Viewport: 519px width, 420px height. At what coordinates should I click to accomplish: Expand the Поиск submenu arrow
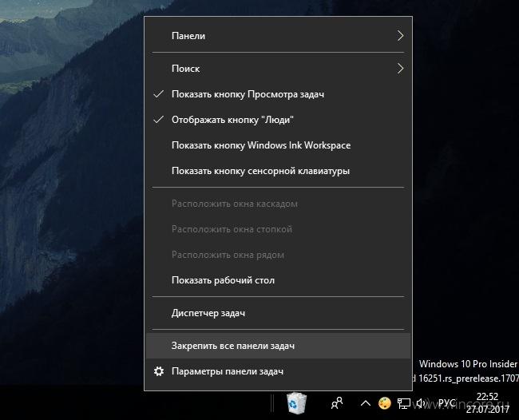[401, 69]
